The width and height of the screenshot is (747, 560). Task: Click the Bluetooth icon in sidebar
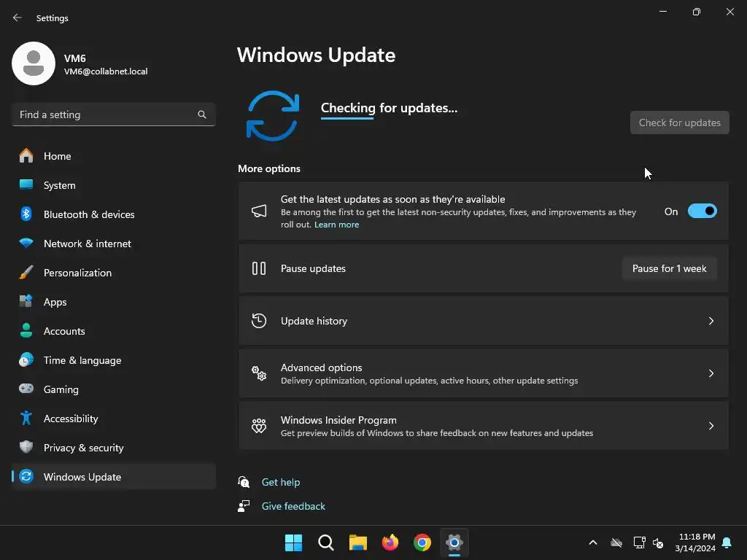pos(26,214)
